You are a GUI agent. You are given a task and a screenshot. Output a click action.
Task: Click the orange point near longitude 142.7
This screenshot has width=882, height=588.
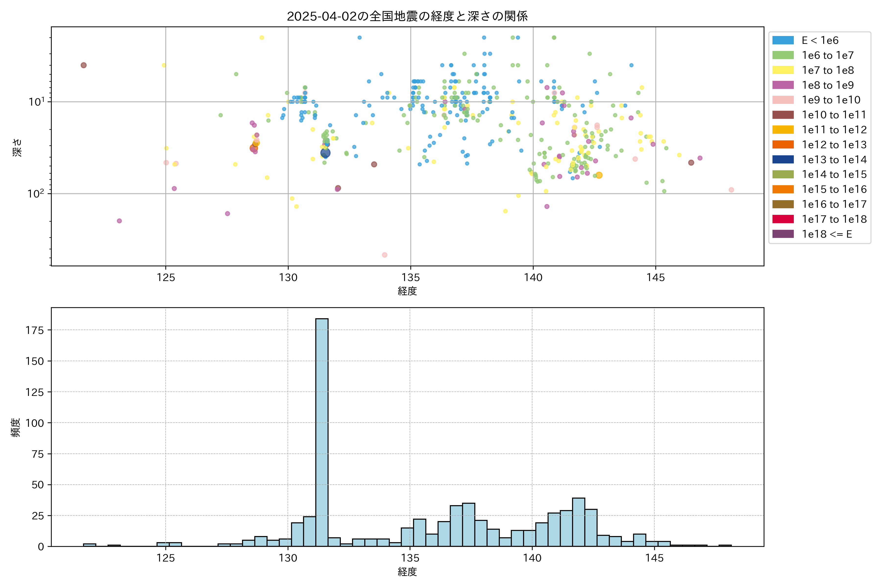pos(599,175)
